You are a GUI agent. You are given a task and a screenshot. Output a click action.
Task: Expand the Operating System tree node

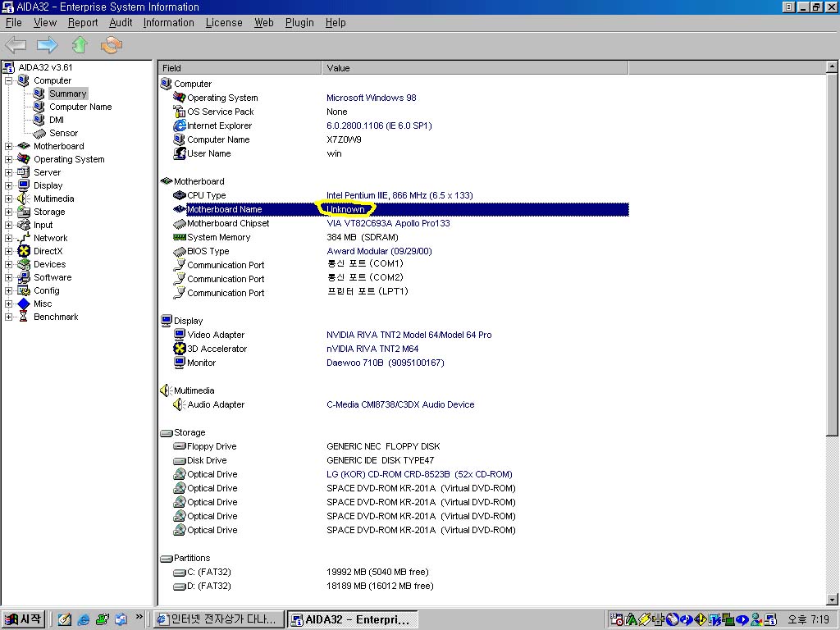tap(8, 160)
